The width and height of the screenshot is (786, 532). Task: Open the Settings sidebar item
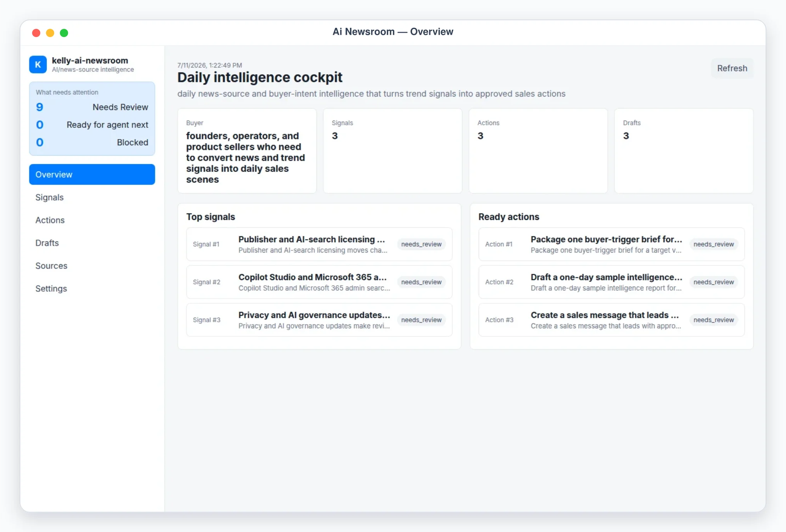point(92,289)
